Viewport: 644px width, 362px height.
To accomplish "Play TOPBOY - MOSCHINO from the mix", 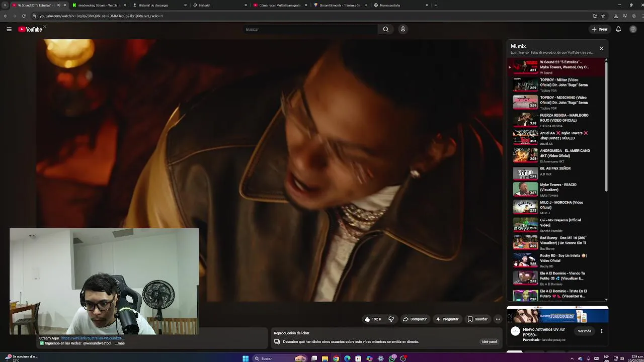I will click(556, 102).
